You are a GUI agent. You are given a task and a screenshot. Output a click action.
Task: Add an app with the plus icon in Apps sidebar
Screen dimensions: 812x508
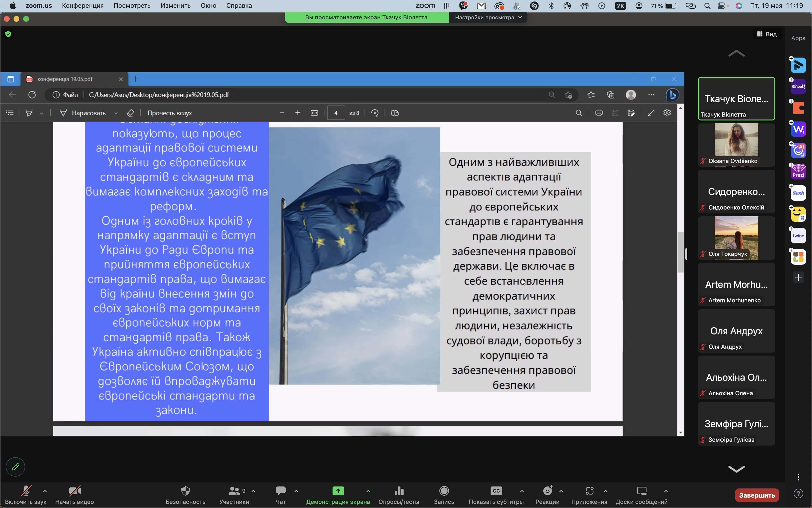click(x=798, y=277)
